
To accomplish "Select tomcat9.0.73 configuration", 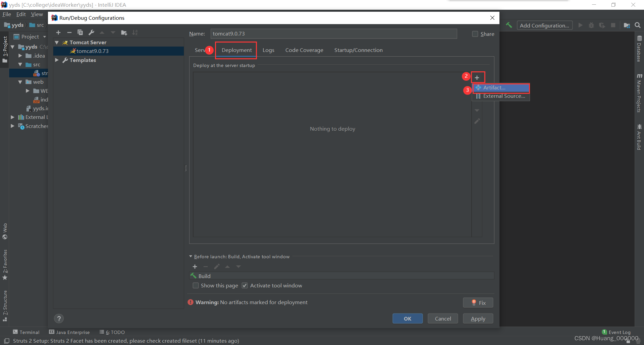I will click(118, 51).
